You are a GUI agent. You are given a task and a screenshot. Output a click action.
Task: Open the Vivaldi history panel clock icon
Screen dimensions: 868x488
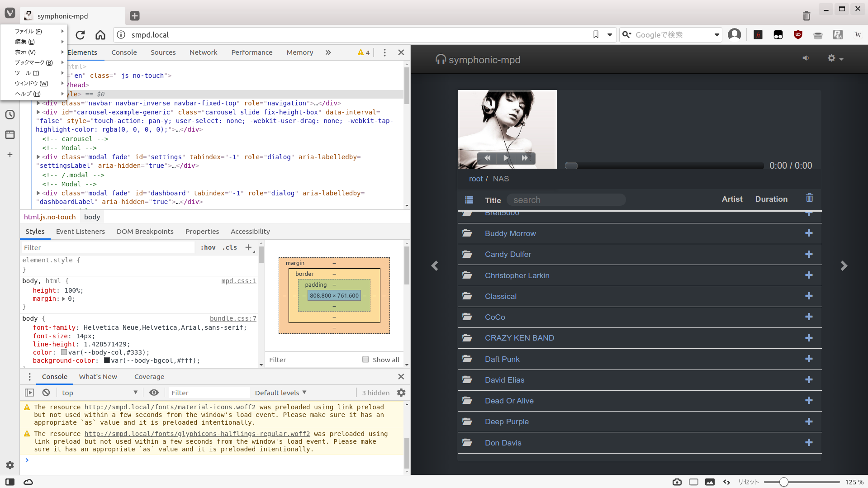point(10,115)
